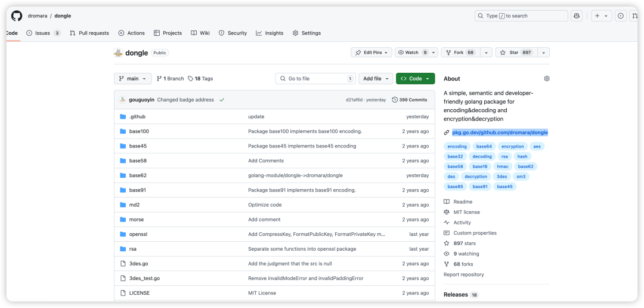Switch to the Pull requests tab
The width and height of the screenshot is (644, 308).
tap(89, 33)
